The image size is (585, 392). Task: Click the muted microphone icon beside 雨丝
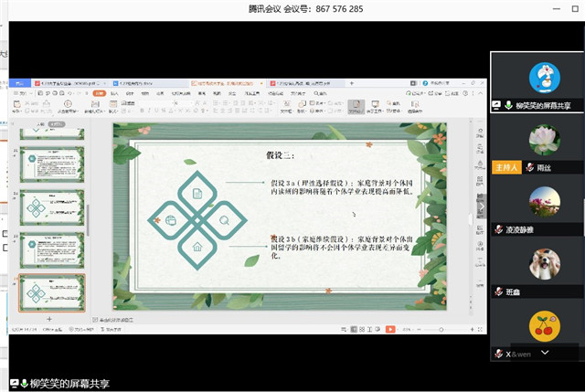[529, 168]
